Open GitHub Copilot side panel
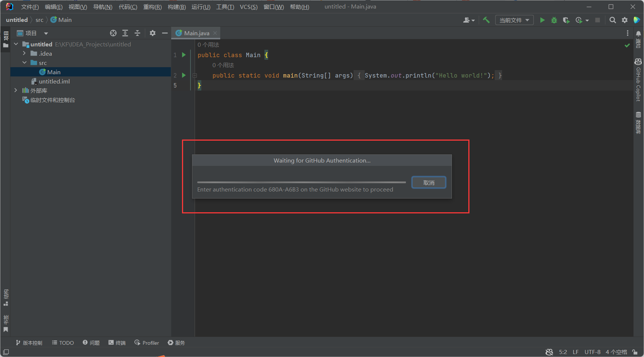This screenshot has height=357, width=644. pos(638,80)
